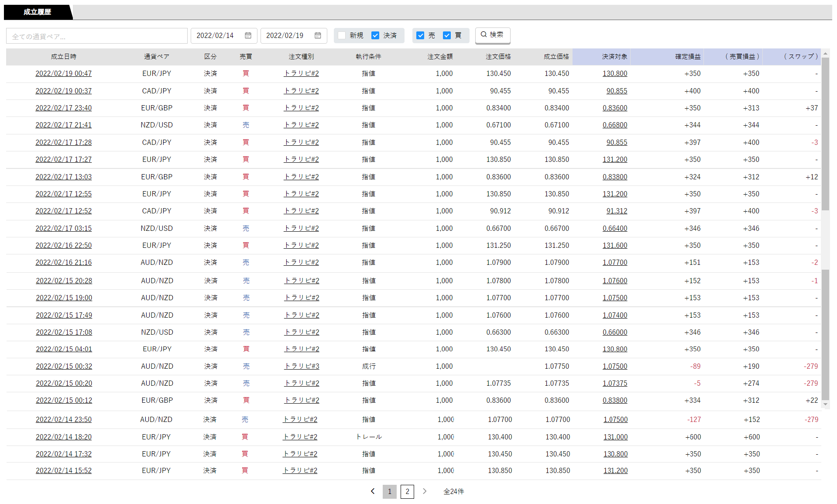Click the 検索 search button

493,35
